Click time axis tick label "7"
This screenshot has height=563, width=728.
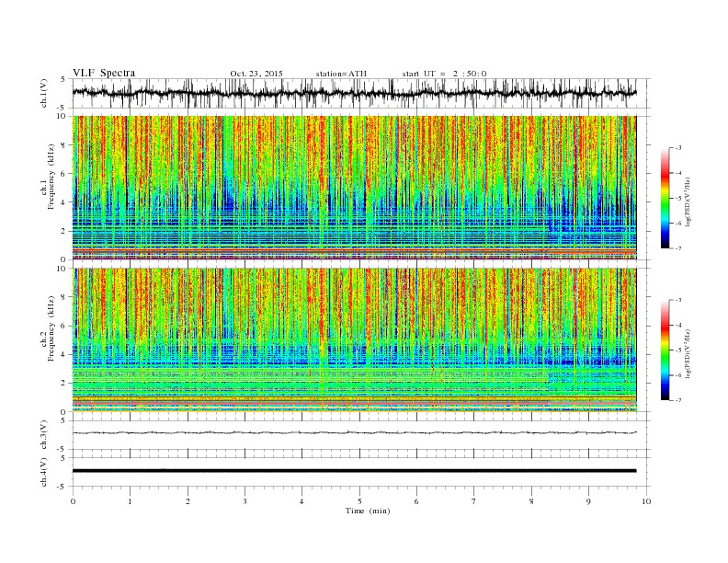click(474, 501)
